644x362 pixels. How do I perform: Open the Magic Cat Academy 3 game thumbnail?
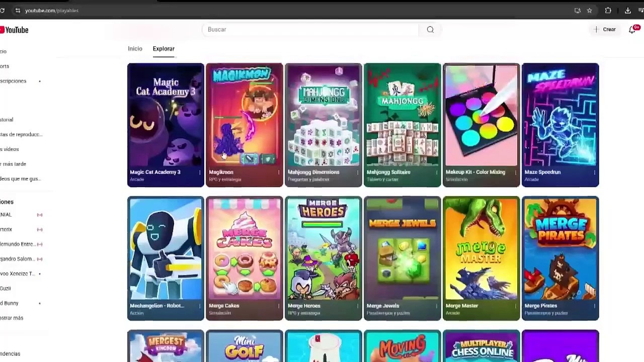click(x=166, y=115)
